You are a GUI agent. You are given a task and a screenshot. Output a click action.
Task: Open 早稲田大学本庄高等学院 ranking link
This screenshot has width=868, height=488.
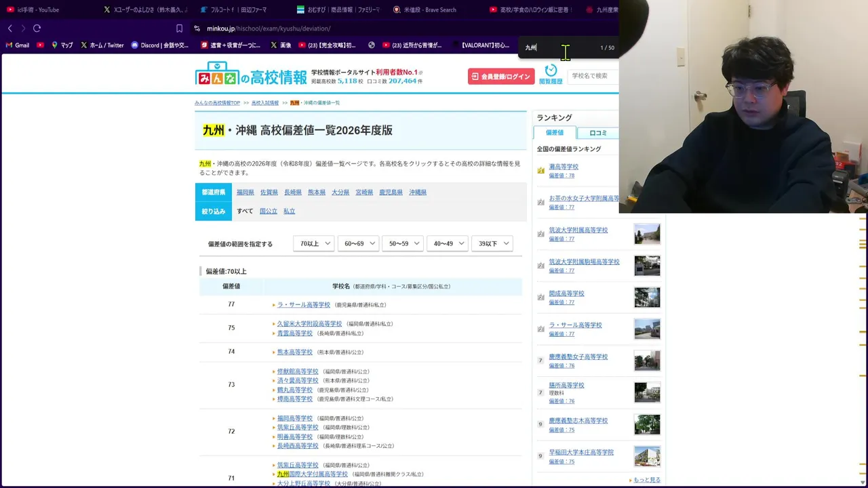click(581, 452)
